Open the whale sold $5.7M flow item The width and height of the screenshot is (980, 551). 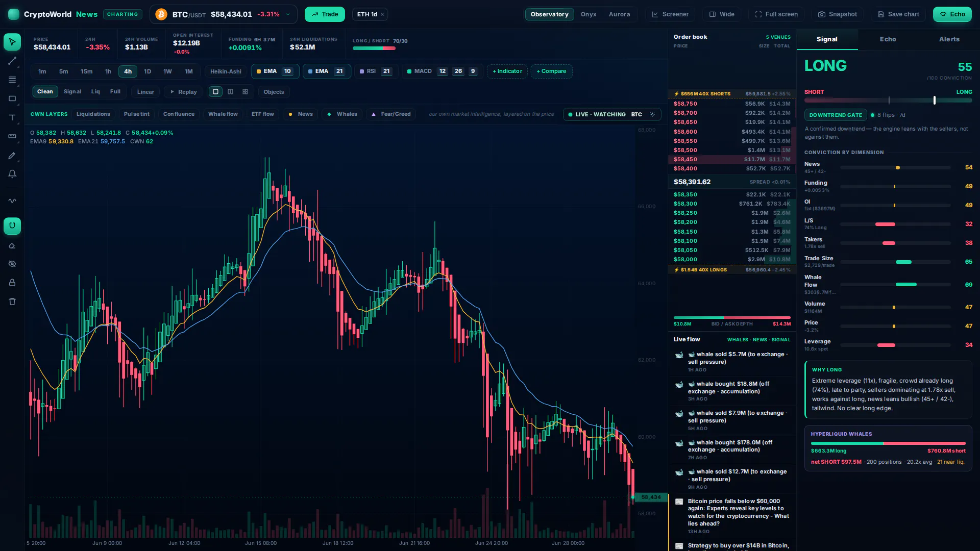click(x=732, y=362)
